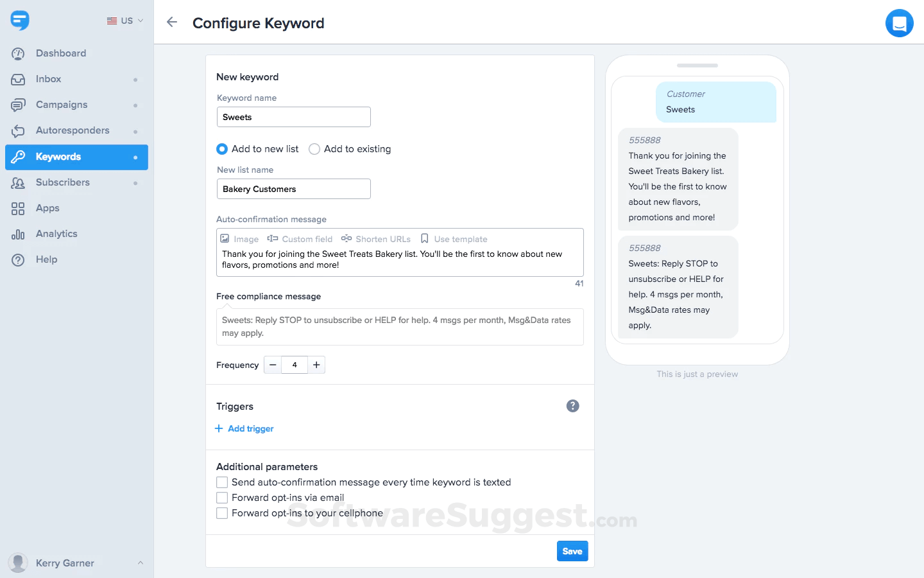Click the Keyword name input field
The image size is (924, 578).
[x=294, y=117]
